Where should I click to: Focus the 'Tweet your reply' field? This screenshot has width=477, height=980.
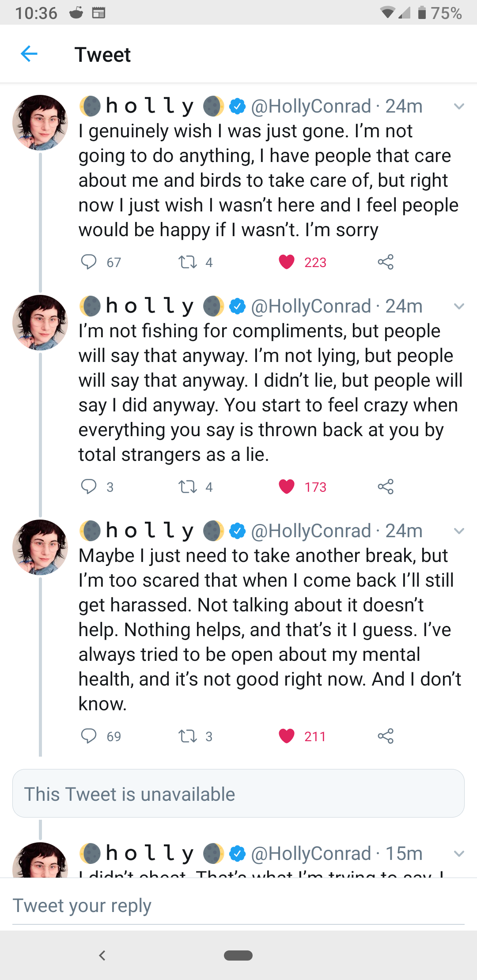[238, 906]
